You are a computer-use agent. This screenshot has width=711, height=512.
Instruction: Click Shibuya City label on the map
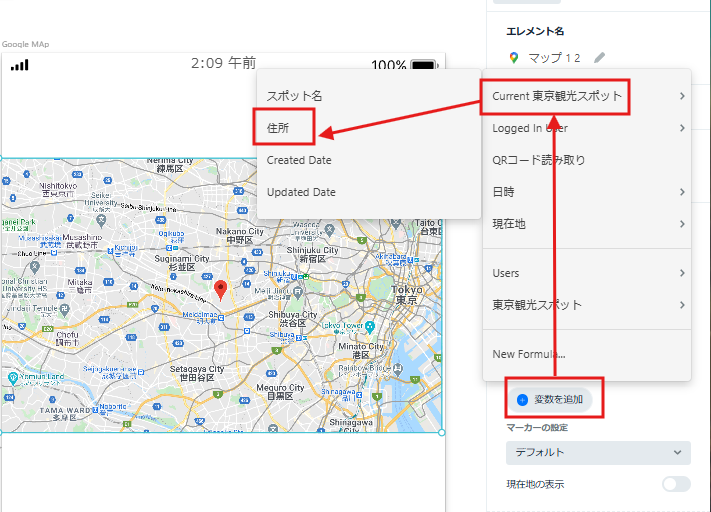click(x=292, y=319)
